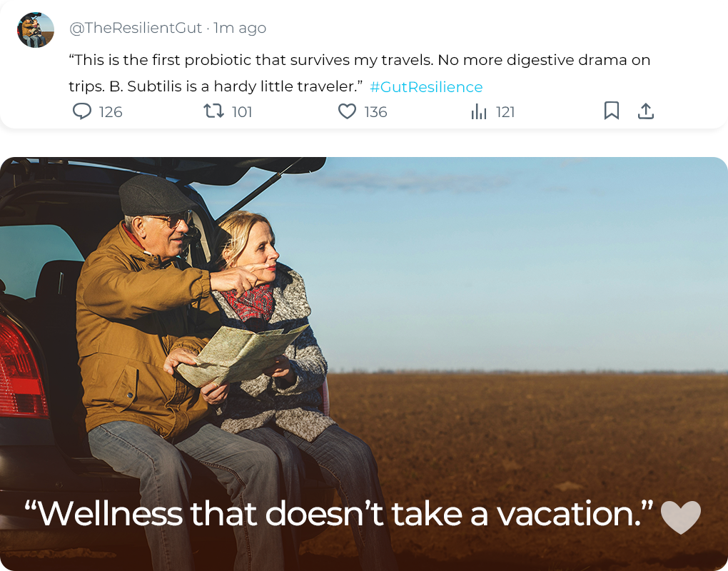Click the reply speech bubble icon

coord(82,111)
